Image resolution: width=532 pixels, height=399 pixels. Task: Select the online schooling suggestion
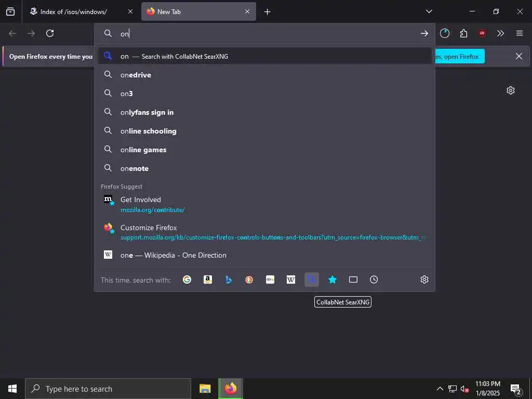click(x=264, y=131)
